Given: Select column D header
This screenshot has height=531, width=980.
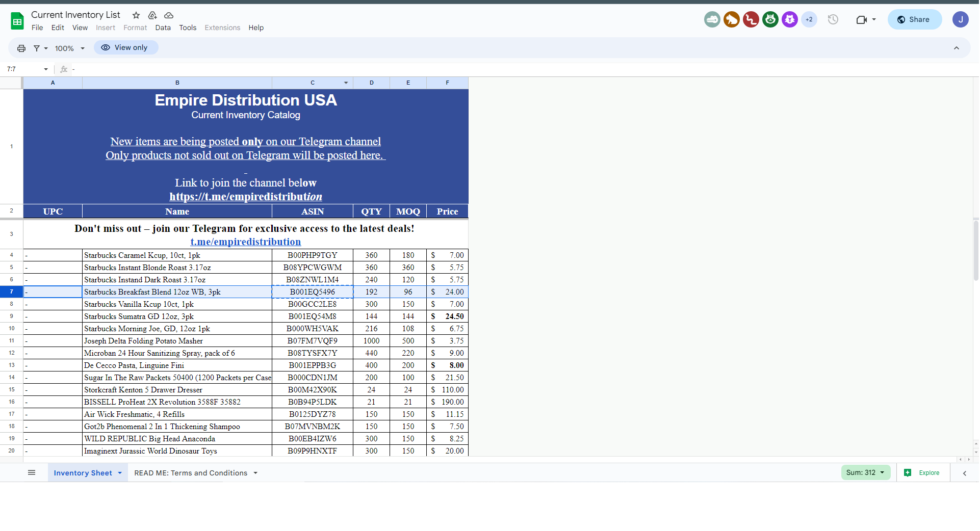Looking at the screenshot, I should (x=371, y=83).
